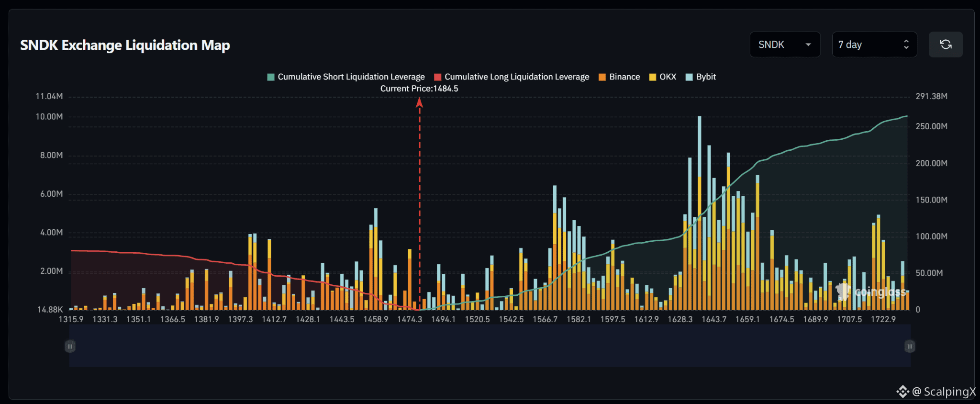The image size is (980, 404).
Task: Click the 1674.5 price axis label
Action: (782, 319)
